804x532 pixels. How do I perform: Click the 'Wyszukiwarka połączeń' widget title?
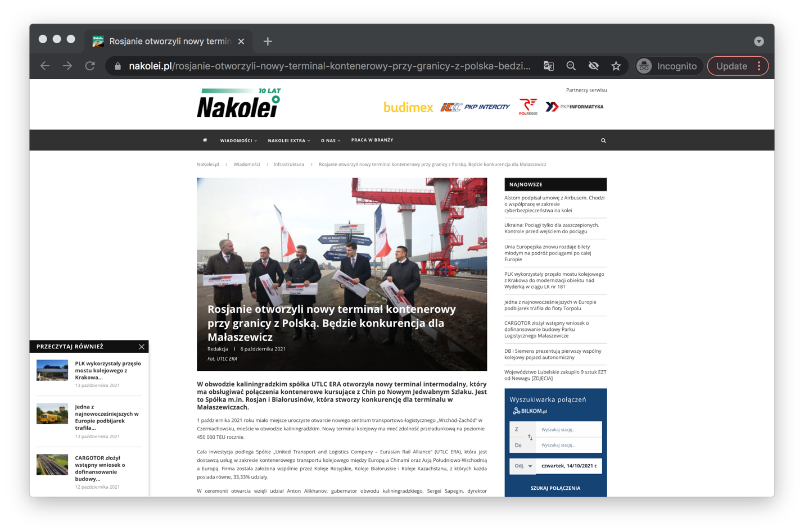[548, 399]
